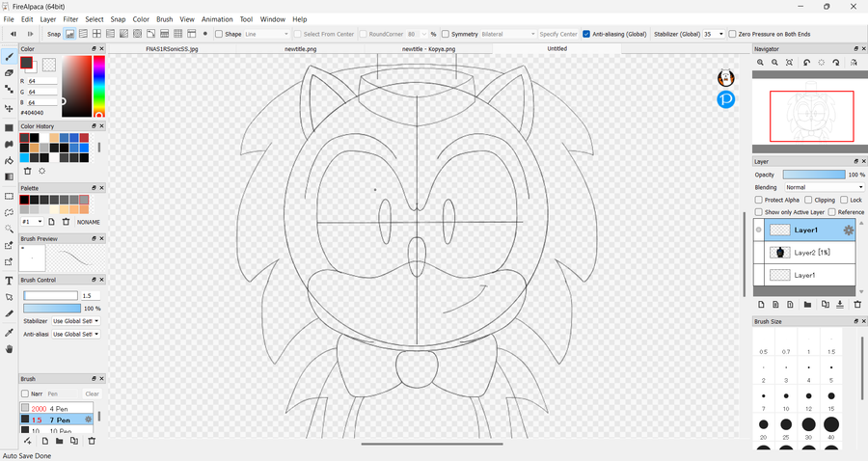Toggle the Symmetry checkbox

(445, 34)
